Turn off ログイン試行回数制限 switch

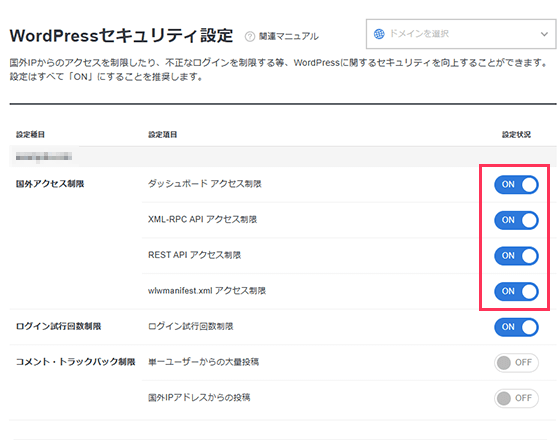pos(516,327)
